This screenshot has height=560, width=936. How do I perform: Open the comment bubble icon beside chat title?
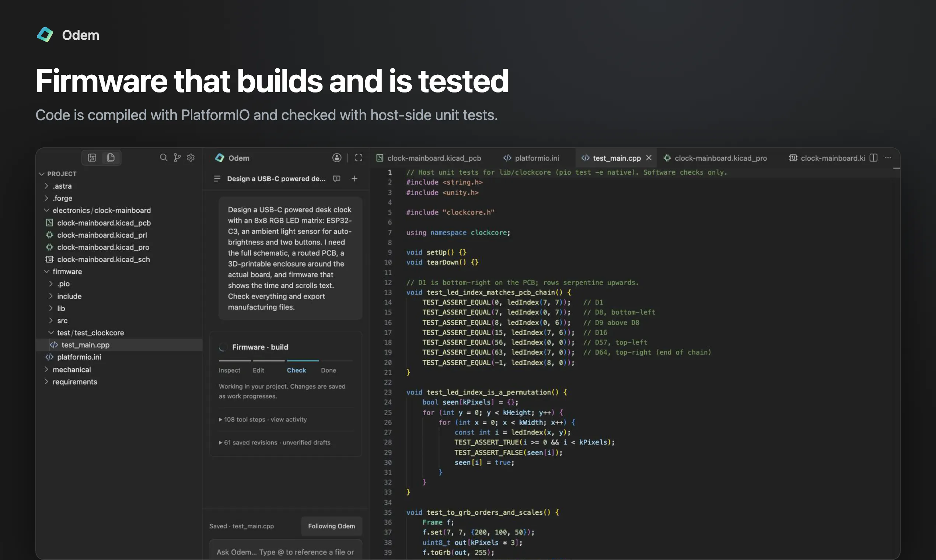(x=337, y=178)
